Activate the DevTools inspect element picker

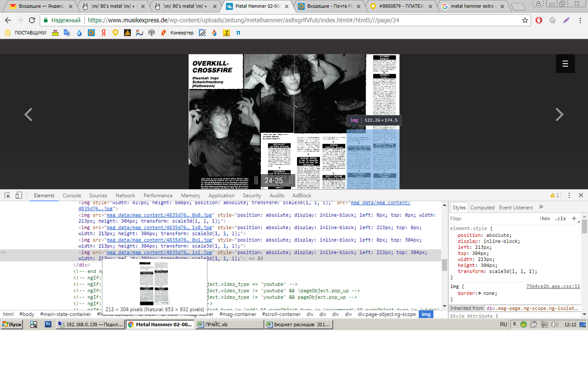(x=7, y=195)
